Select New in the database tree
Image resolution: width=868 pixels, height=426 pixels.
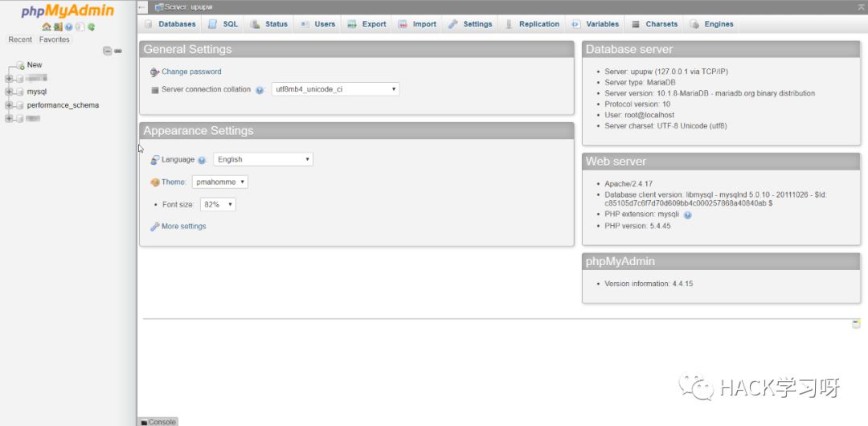[35, 65]
